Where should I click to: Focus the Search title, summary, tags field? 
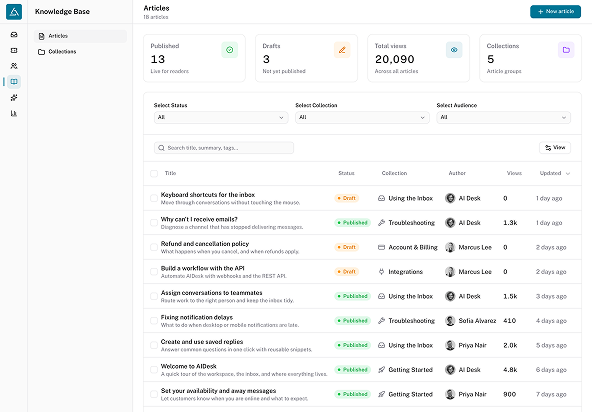click(x=224, y=148)
